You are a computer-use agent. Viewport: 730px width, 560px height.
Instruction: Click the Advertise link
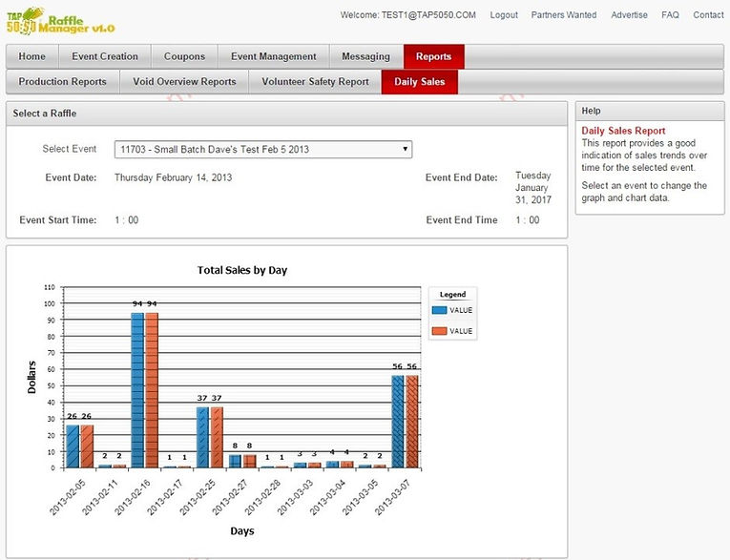629,15
